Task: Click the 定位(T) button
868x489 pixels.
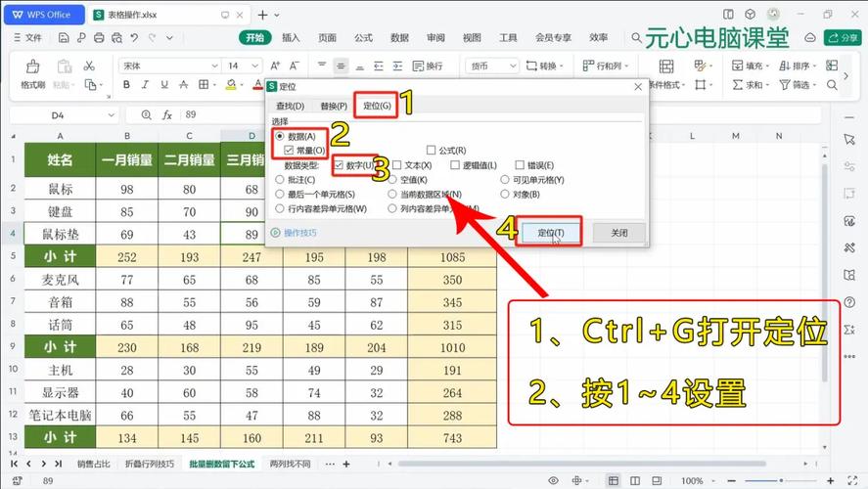Action: pyautogui.click(x=551, y=233)
